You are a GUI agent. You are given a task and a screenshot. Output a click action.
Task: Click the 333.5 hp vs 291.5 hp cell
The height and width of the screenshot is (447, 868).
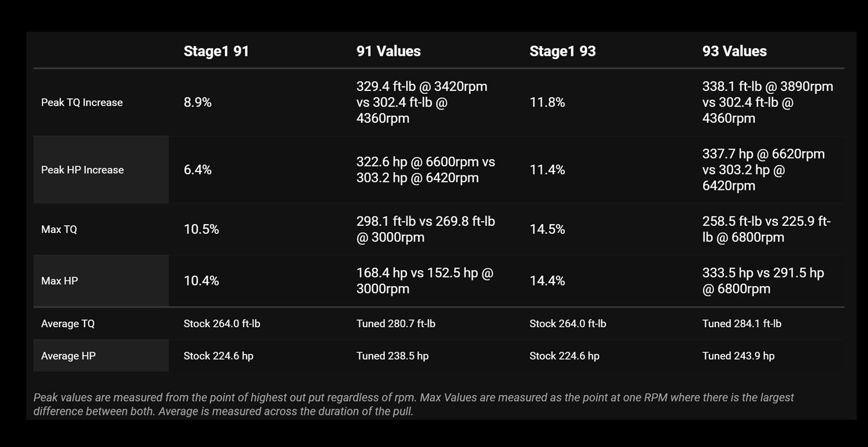(x=763, y=281)
